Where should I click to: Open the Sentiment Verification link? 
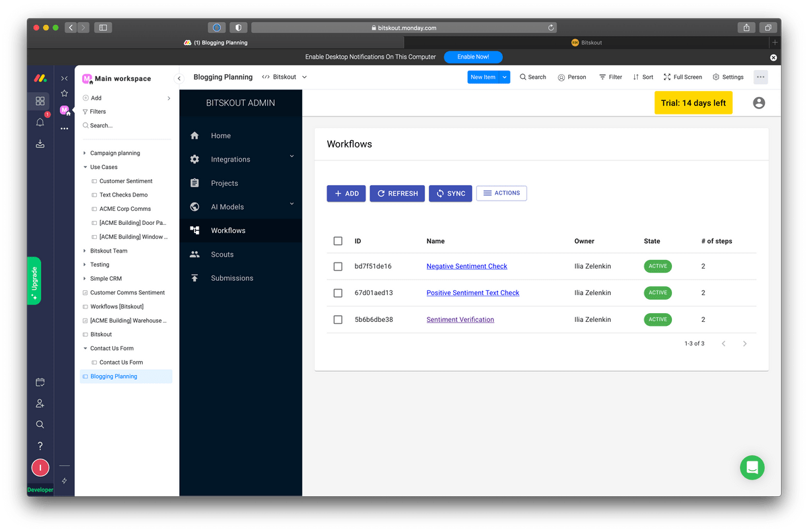coord(460,319)
